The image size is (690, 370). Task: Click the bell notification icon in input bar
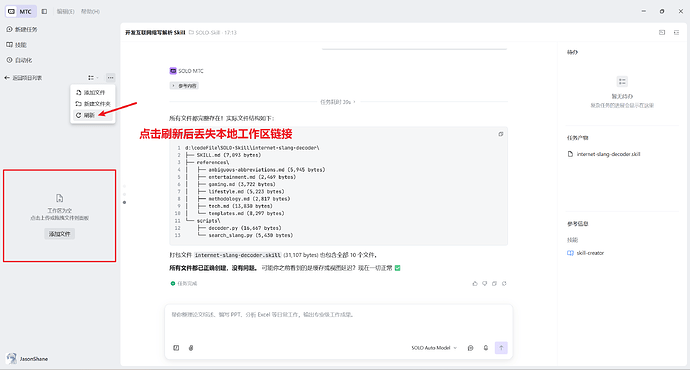point(486,348)
